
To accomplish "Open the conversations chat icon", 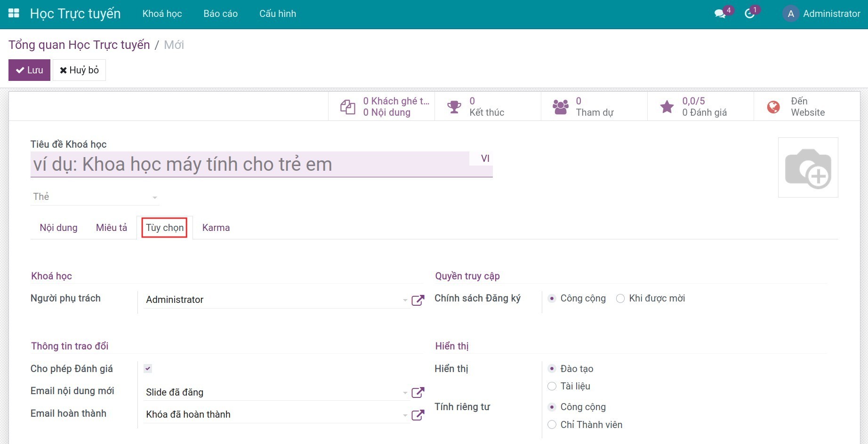I will 720,14.
